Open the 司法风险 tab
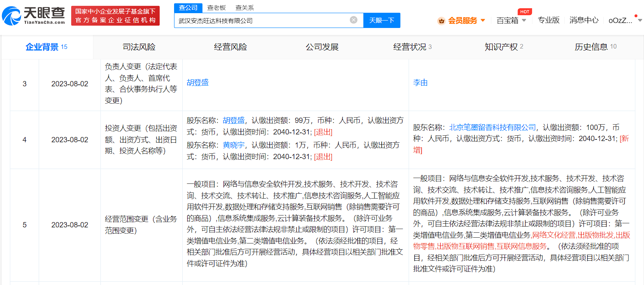Screen dimensions: 644x285 [x=139, y=47]
